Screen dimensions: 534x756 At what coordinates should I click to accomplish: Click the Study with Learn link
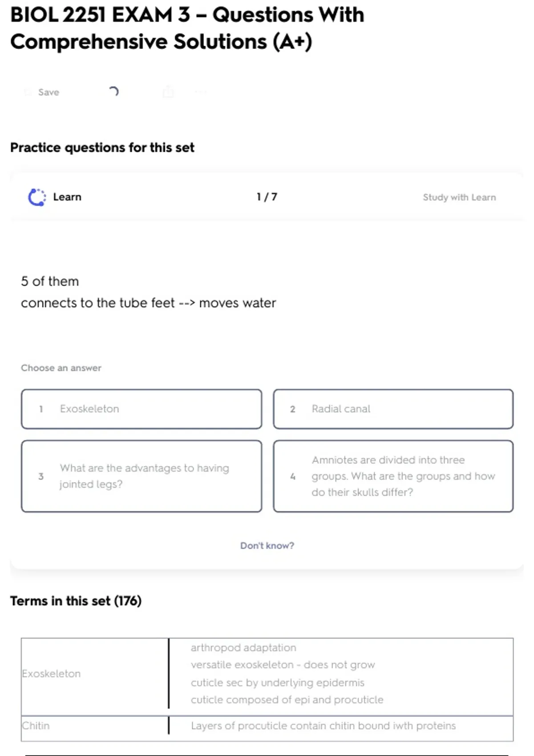point(459,197)
